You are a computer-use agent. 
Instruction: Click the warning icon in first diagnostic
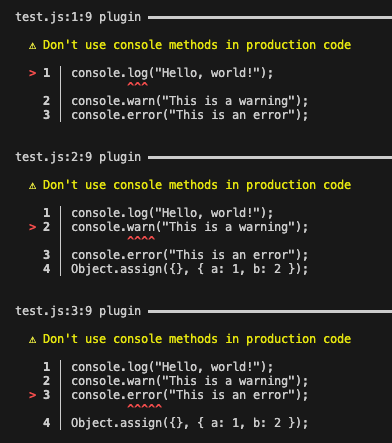pyautogui.click(x=32, y=46)
